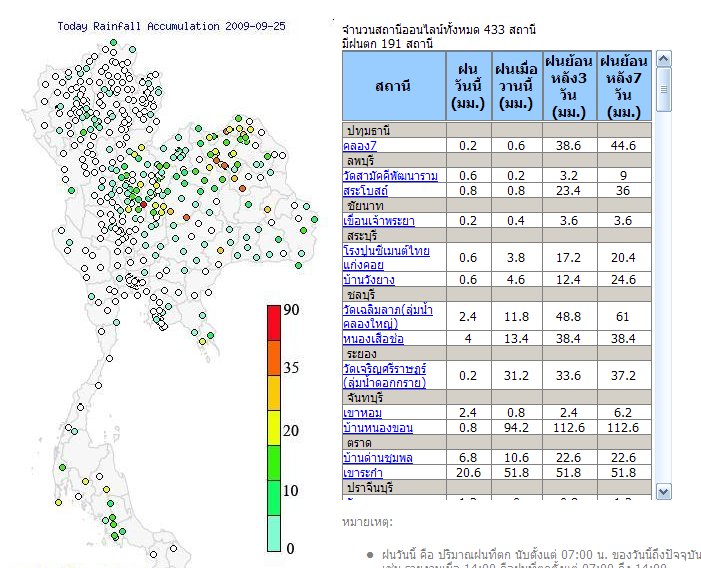Screen dimensions: 701x568
Task: Click the ฝนย้อนหลัง3วัน column header
Action: pos(570,86)
